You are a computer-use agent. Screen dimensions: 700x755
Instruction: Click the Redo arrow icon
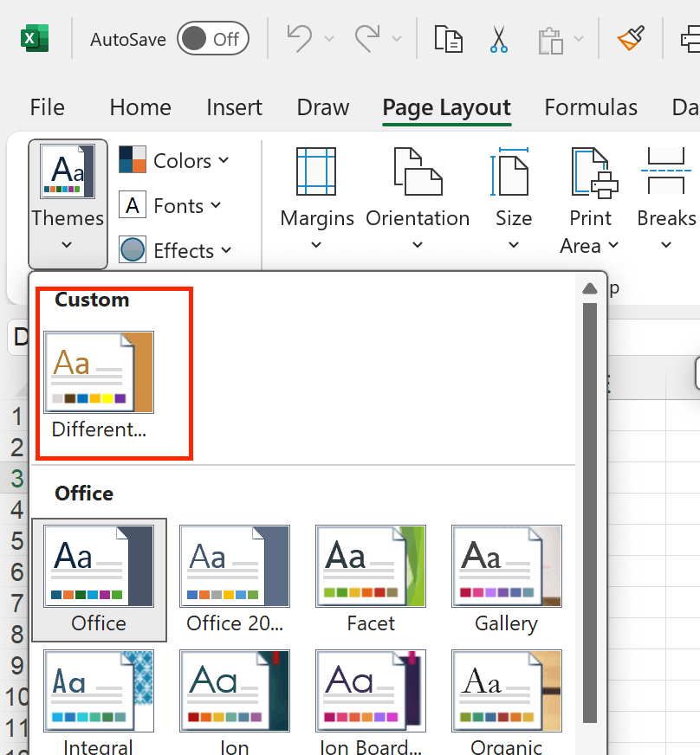(x=367, y=38)
